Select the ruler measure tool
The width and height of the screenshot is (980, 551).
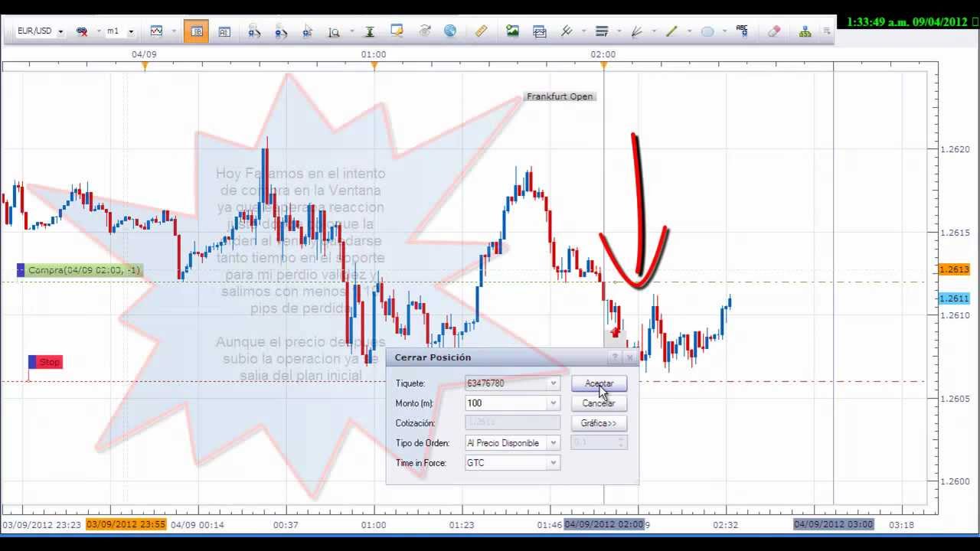pos(481,31)
